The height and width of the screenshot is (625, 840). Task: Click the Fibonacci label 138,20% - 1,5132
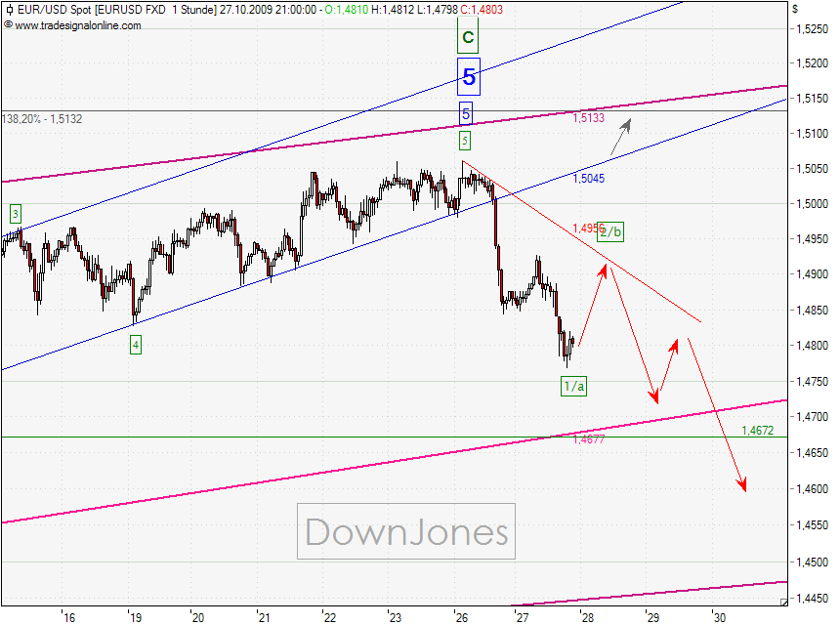(x=42, y=119)
